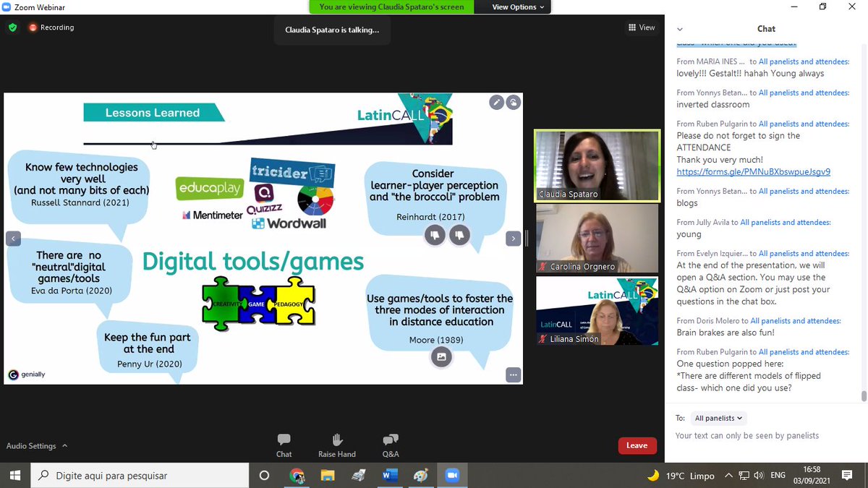Click the viewing Claudia Spataro's screen banner

tap(391, 7)
